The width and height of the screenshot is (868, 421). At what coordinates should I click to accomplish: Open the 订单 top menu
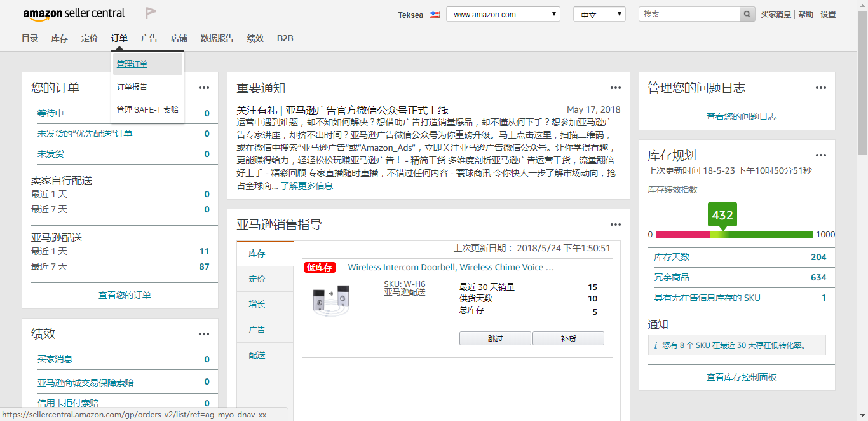pyautogui.click(x=119, y=38)
